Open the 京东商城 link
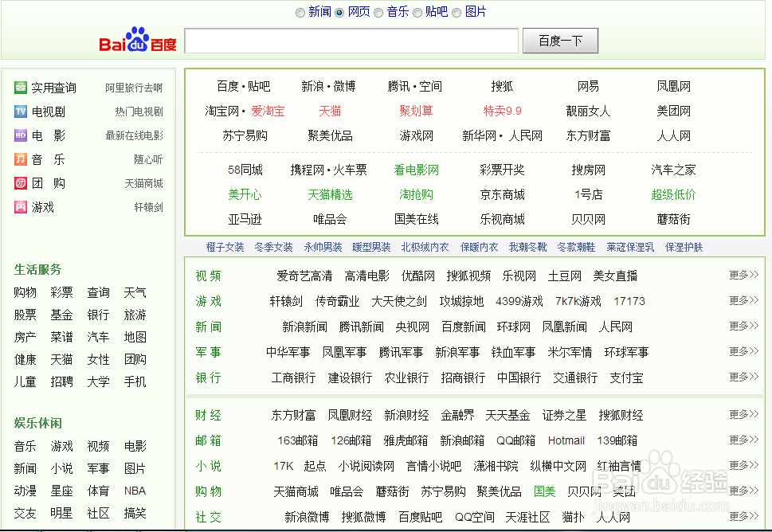Image resolution: width=772 pixels, height=532 pixels. tap(502, 195)
